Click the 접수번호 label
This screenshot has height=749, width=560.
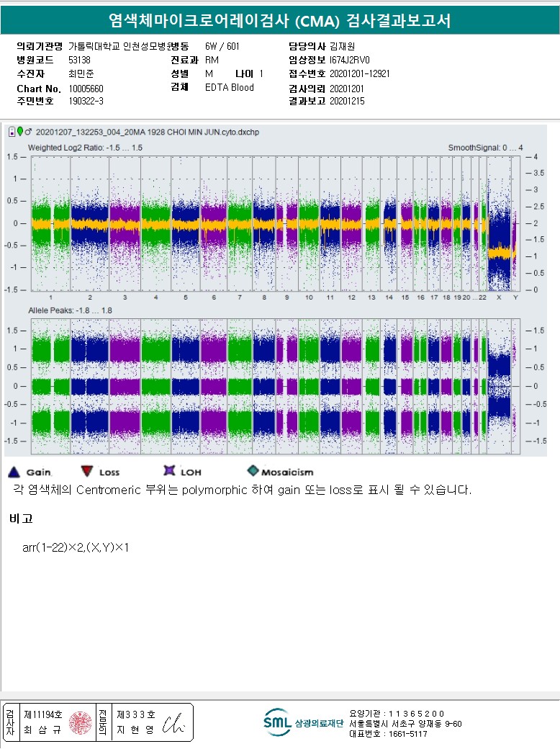307,74
